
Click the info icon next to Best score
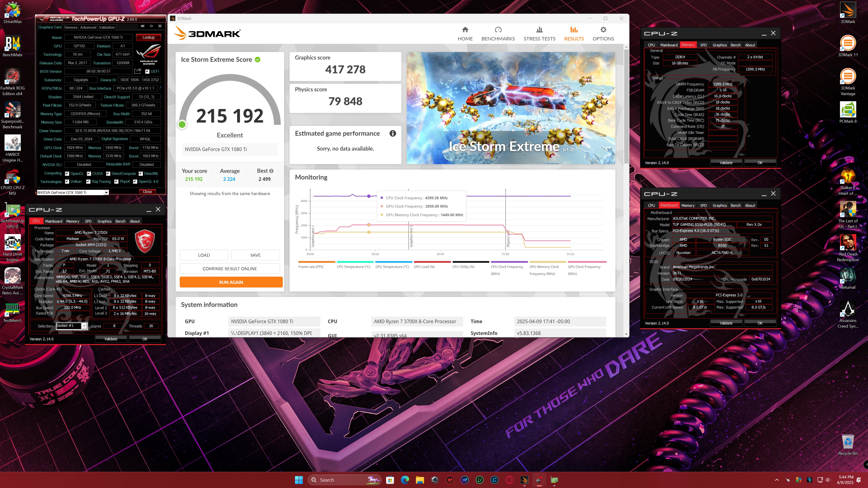pyautogui.click(x=271, y=171)
